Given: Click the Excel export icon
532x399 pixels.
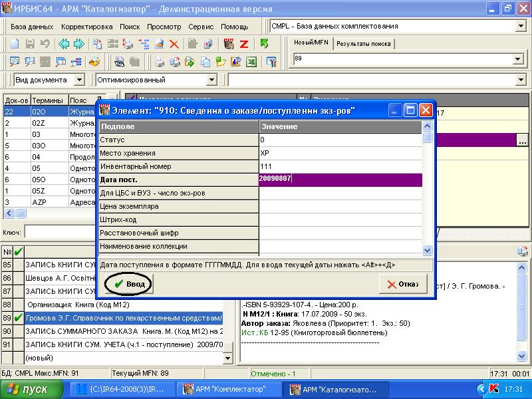Looking at the screenshot, I should point(251,63).
